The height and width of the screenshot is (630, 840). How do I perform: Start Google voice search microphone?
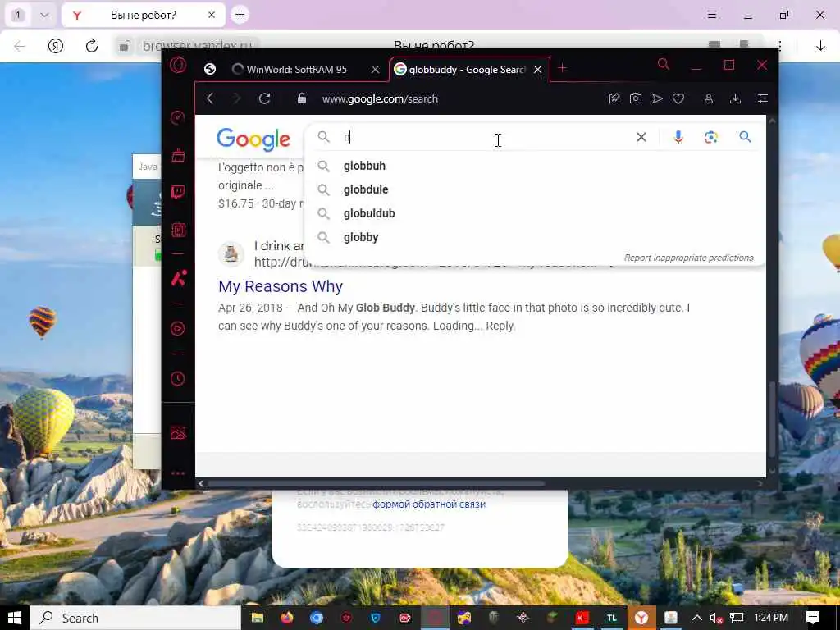tap(678, 137)
